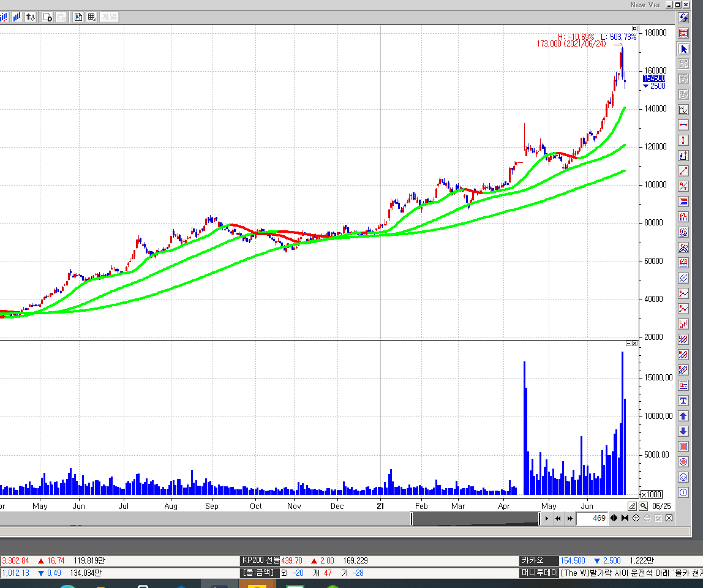Select the vertical line drawing tool

pos(683,140)
